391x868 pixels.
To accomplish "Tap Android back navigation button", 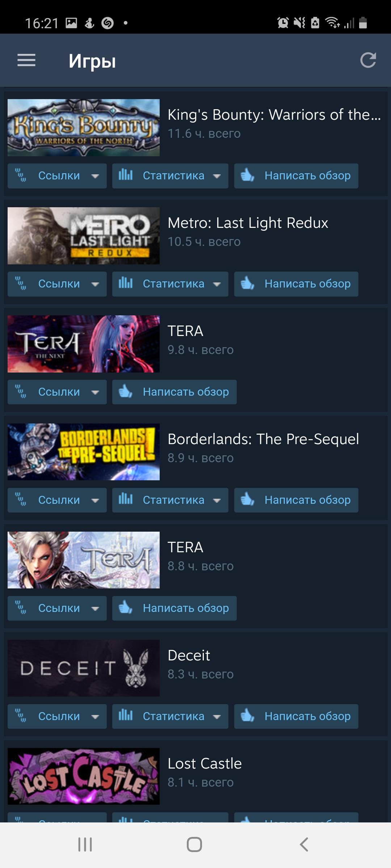I will point(304,844).
